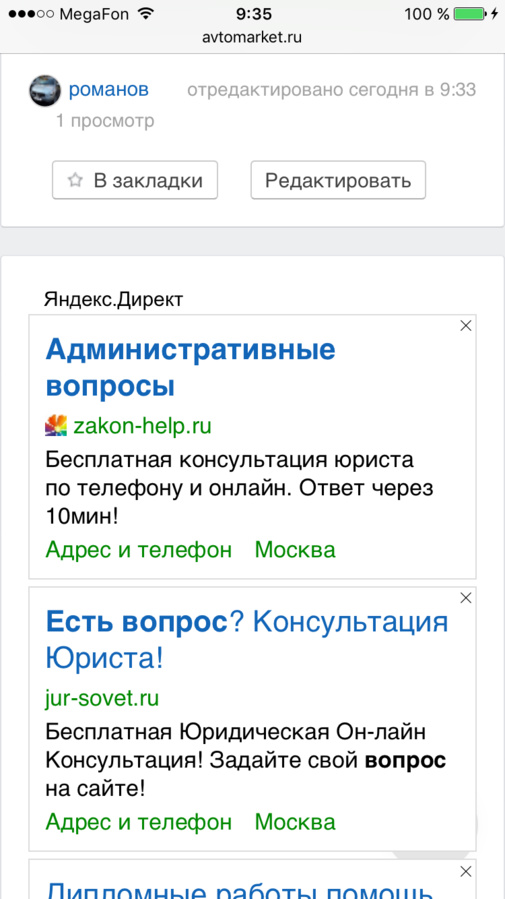This screenshot has height=899, width=505.
Task: Close the Есть вопрос ad
Action: point(466,598)
